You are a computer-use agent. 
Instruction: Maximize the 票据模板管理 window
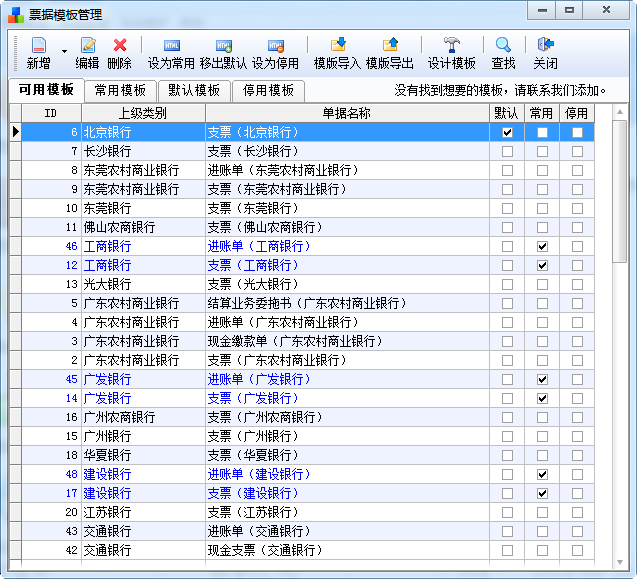570,10
